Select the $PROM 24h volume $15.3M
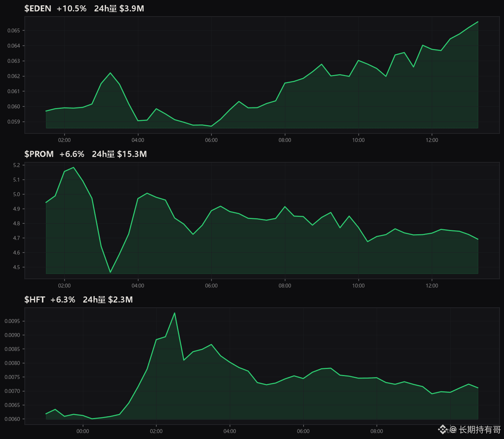504x439 pixels. pos(119,154)
